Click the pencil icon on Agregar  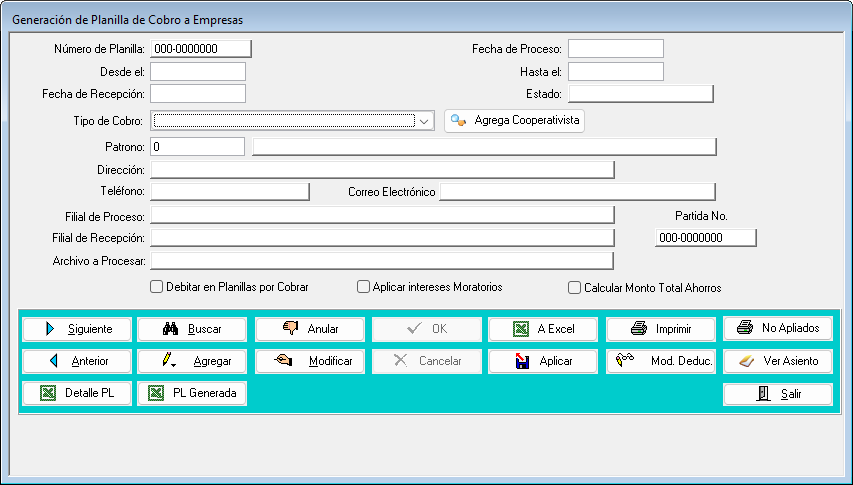coord(170,361)
